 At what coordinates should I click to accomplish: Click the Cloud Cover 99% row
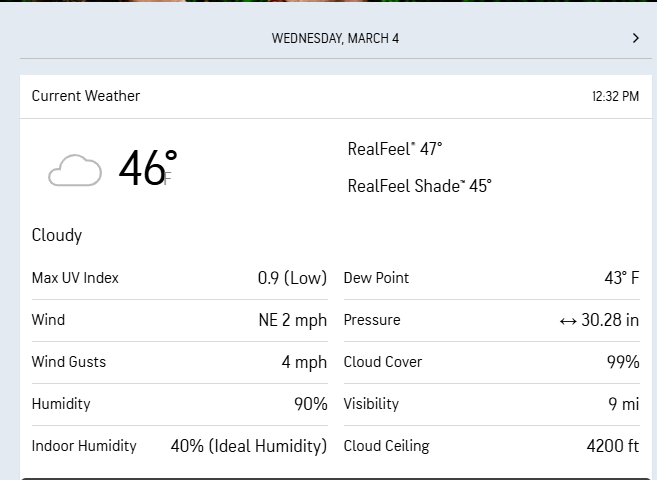(x=491, y=362)
